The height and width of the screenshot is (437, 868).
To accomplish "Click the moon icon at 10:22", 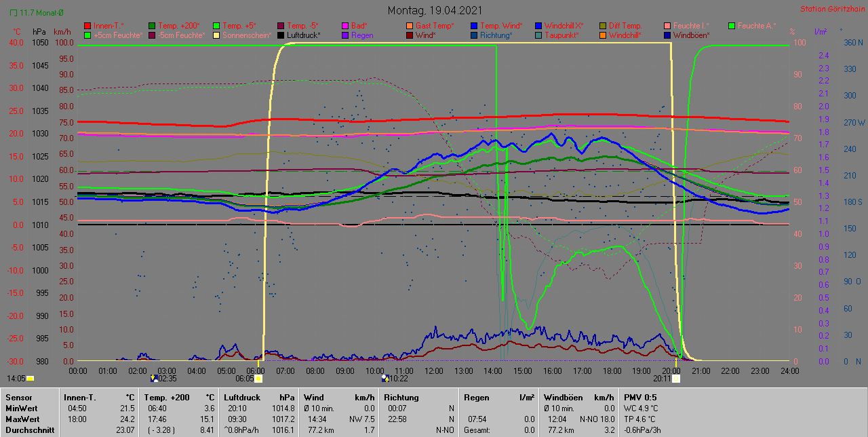I will [x=385, y=379].
